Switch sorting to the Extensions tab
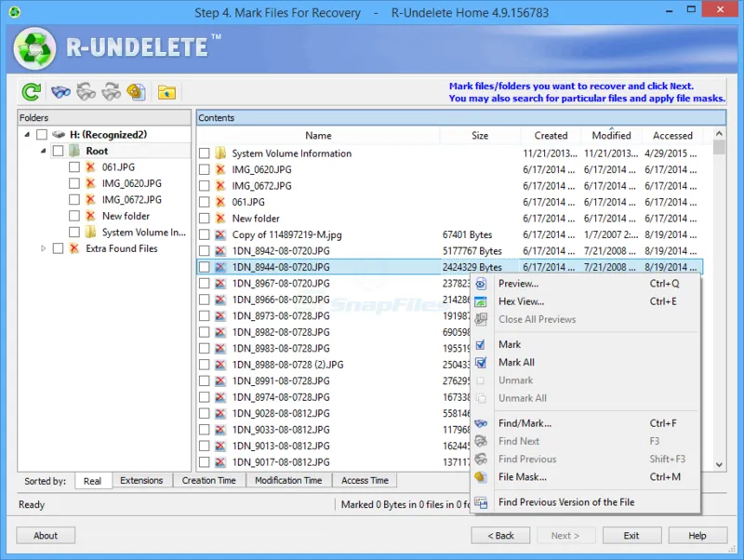Image resolution: width=744 pixels, height=560 pixels. pos(141,481)
